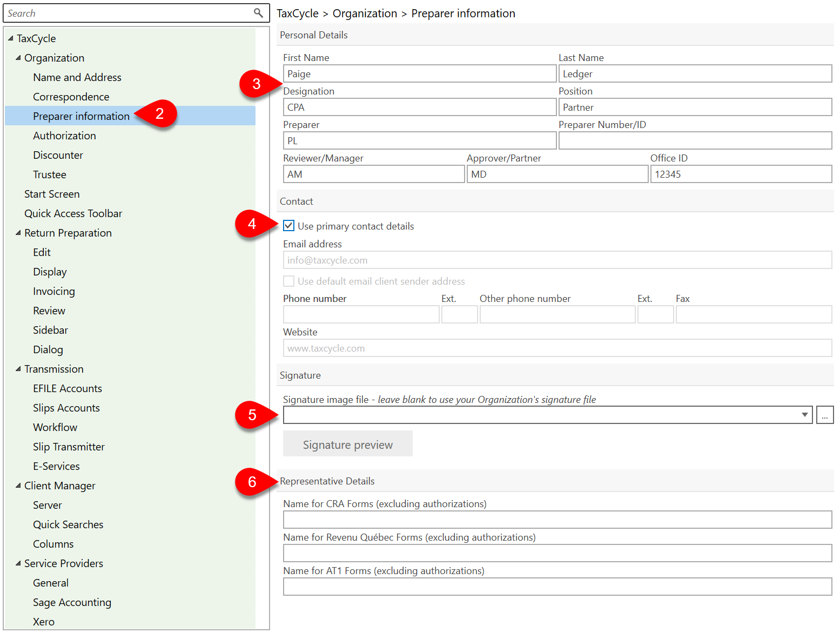Open the Discounter settings page

click(58, 155)
